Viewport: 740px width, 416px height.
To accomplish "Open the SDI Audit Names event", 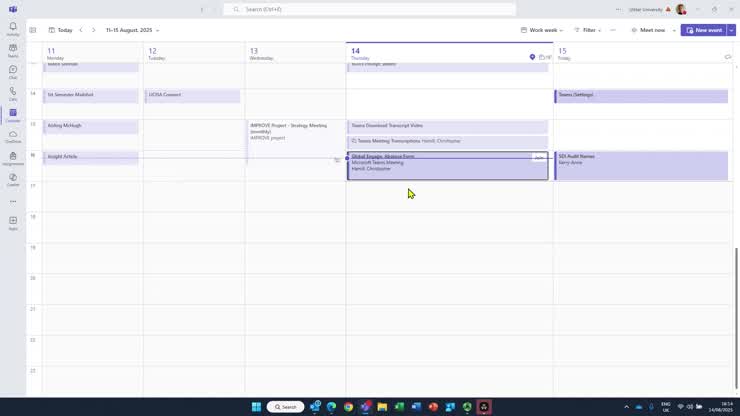I will [640, 163].
